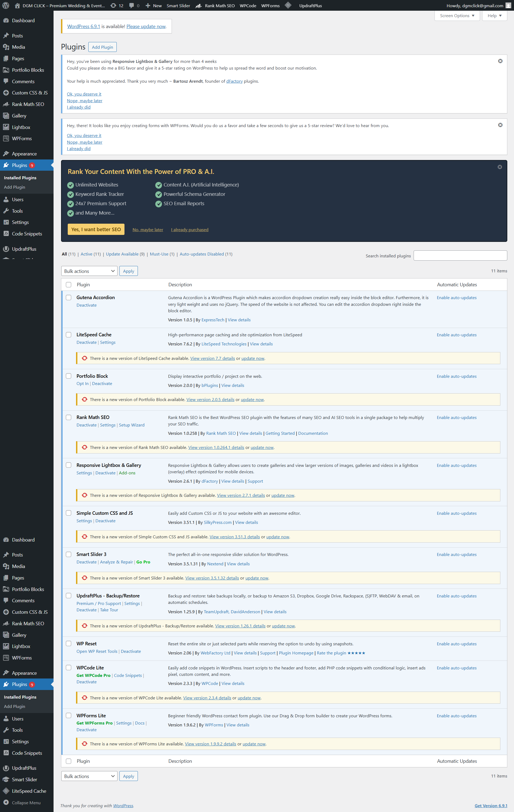514x812 pixels.
Task: Close the Rank Math PRO banner
Action: (500, 167)
